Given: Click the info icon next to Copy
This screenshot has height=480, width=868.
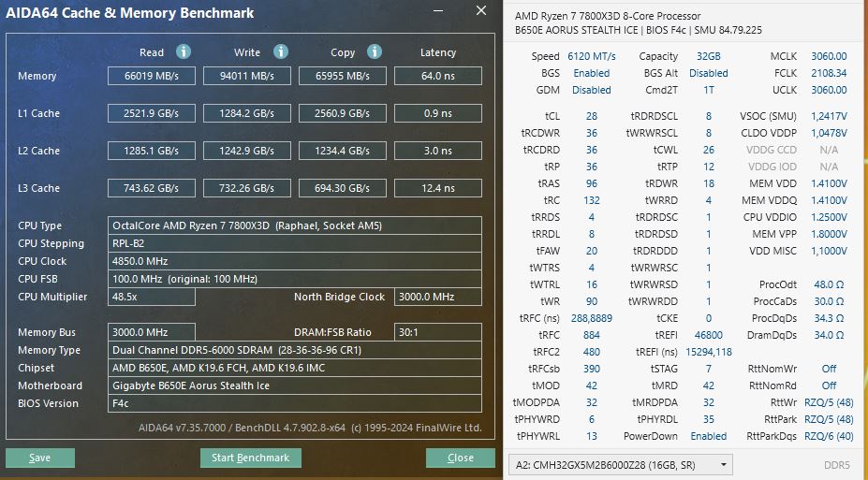Looking at the screenshot, I should coord(375,52).
